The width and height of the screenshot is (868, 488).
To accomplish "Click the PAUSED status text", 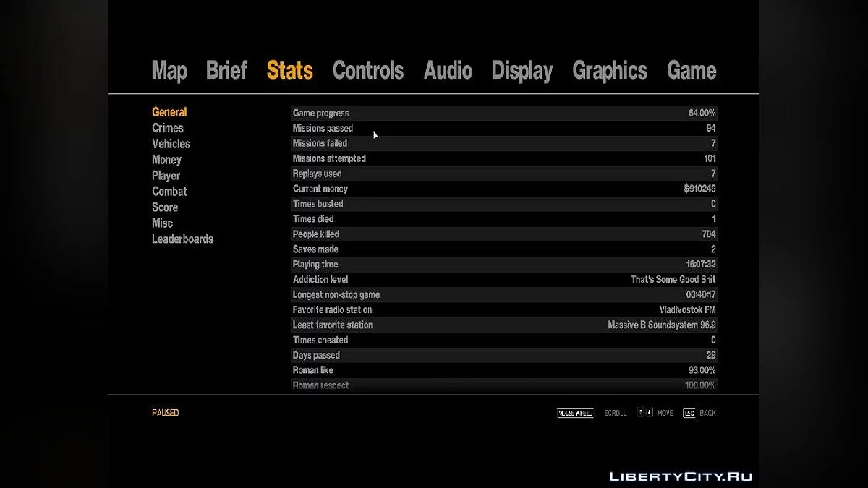I will (165, 413).
